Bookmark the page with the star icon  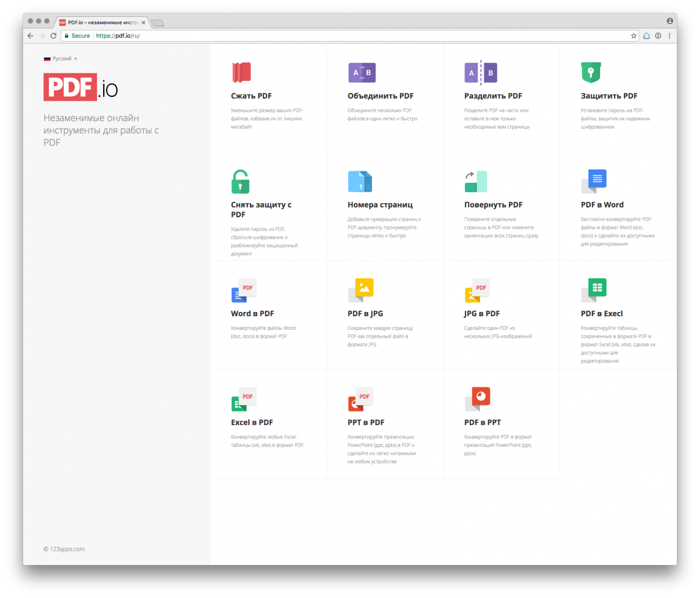(x=634, y=36)
